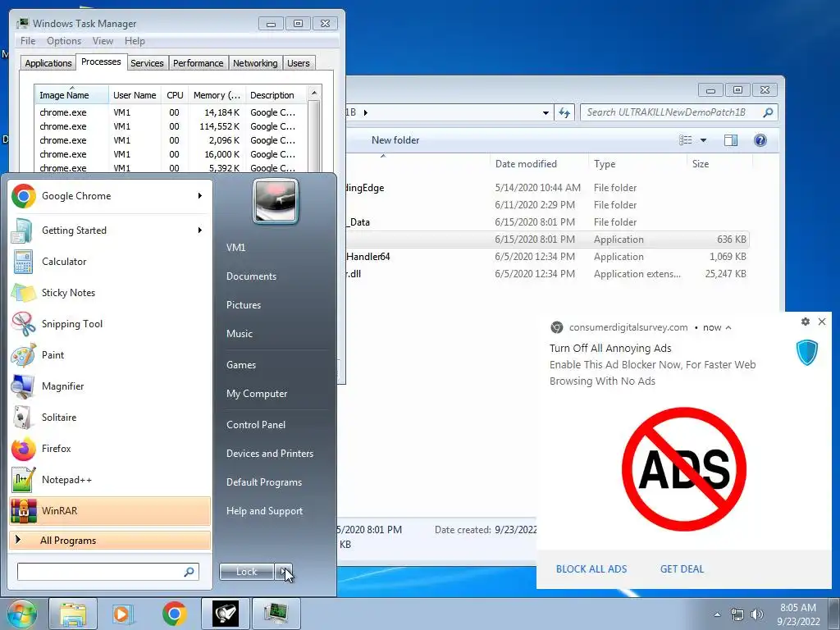Screen dimensions: 840x630
Task: Click breadcrumb arrow after folder name
Action: click(365, 112)
